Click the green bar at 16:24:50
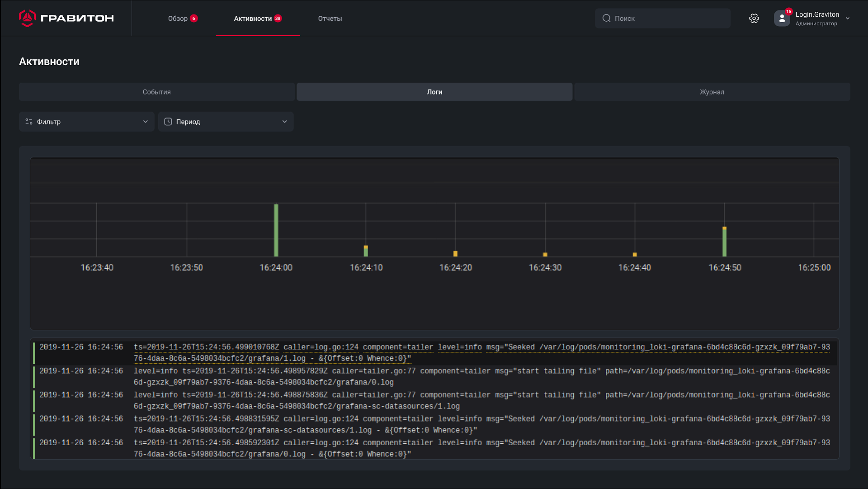 click(x=724, y=243)
